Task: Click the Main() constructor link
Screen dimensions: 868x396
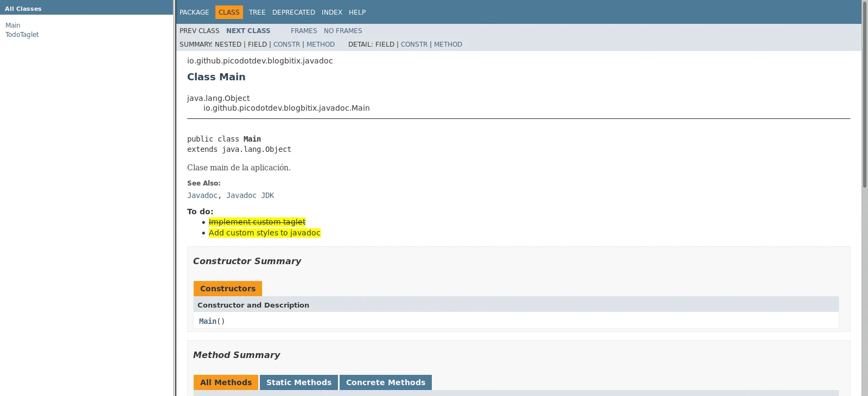Action: (x=208, y=321)
